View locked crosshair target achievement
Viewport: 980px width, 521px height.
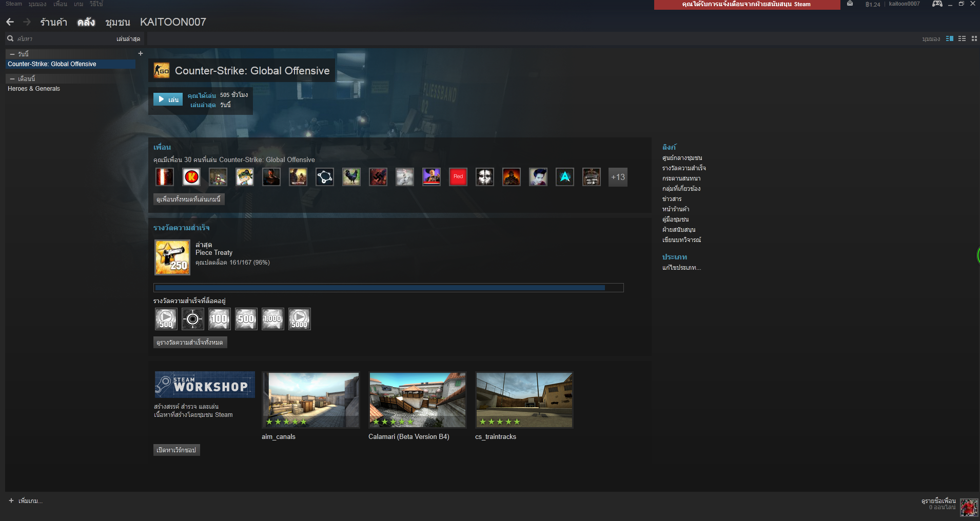tap(193, 319)
